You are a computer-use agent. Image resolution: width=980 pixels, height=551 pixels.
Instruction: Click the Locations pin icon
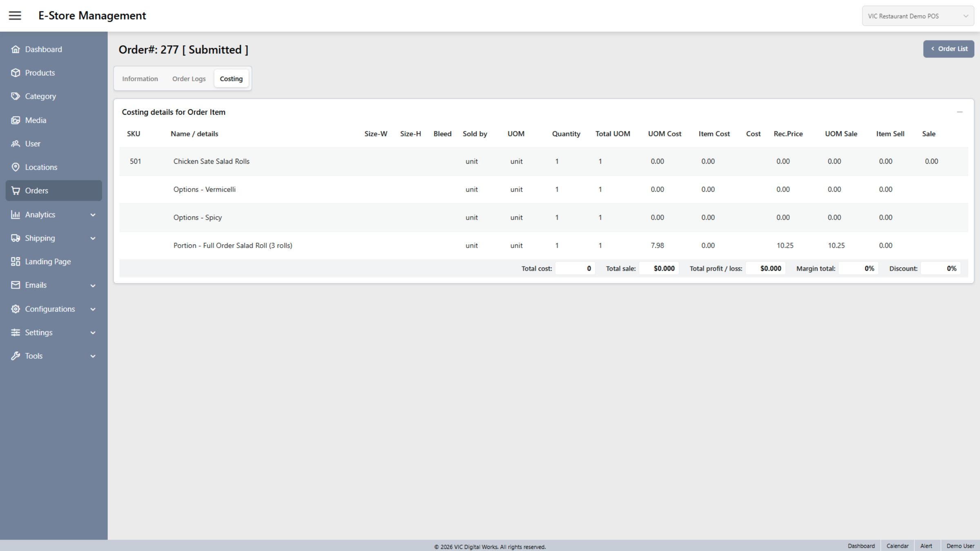16,167
